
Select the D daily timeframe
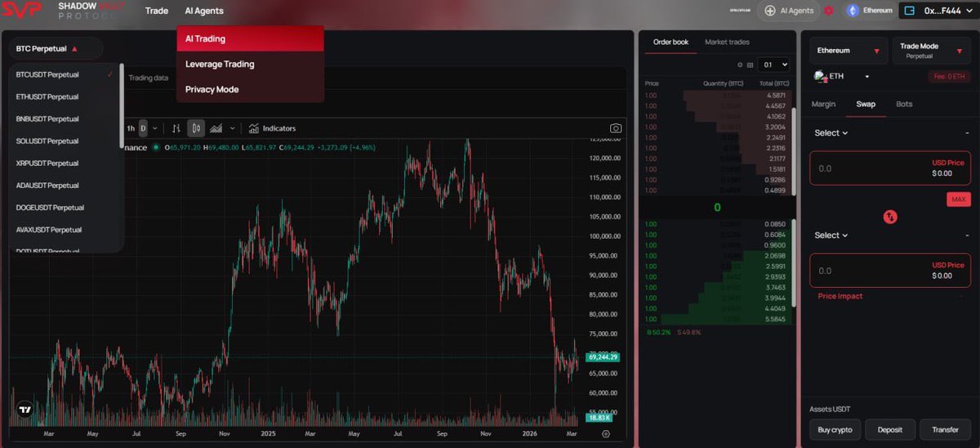[143, 128]
